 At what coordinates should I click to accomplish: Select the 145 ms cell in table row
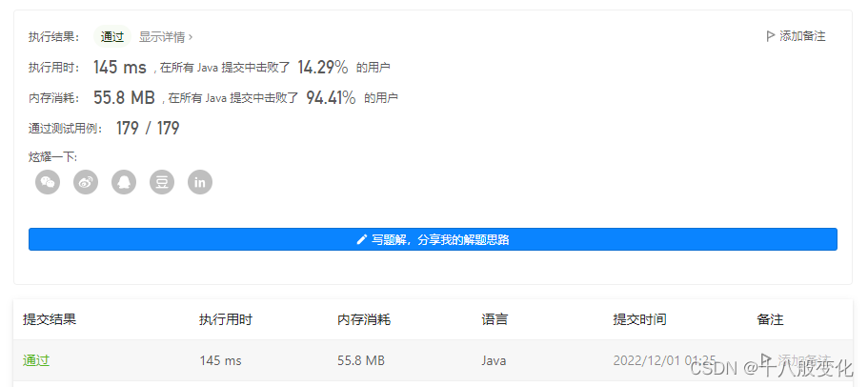pyautogui.click(x=220, y=360)
